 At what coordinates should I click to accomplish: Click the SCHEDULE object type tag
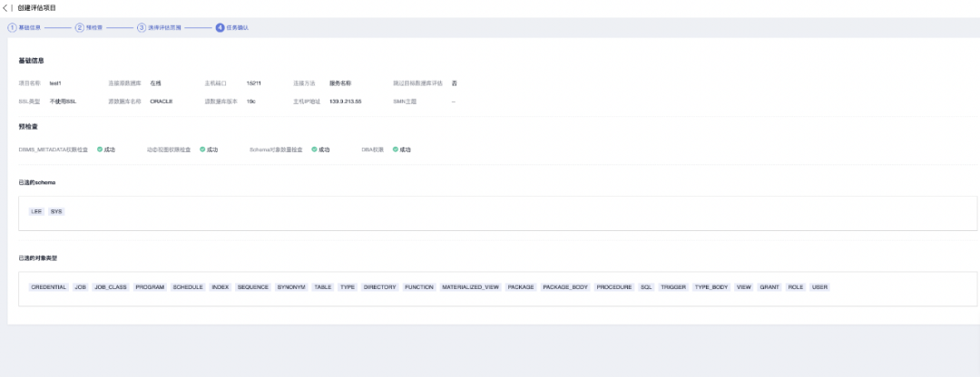[x=188, y=287]
